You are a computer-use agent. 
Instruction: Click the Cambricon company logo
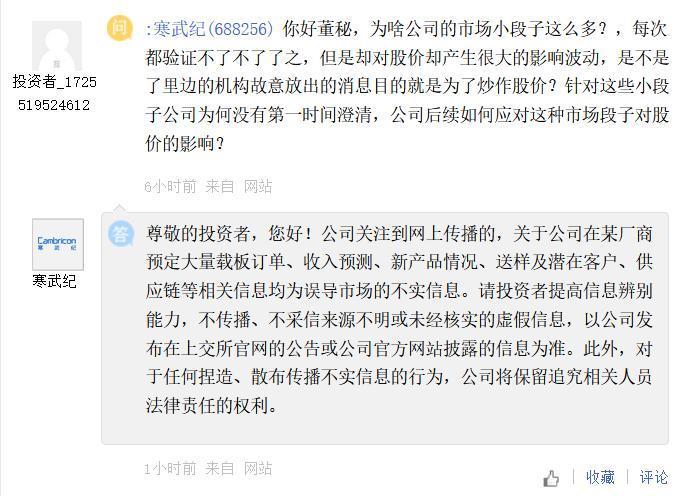click(x=57, y=244)
